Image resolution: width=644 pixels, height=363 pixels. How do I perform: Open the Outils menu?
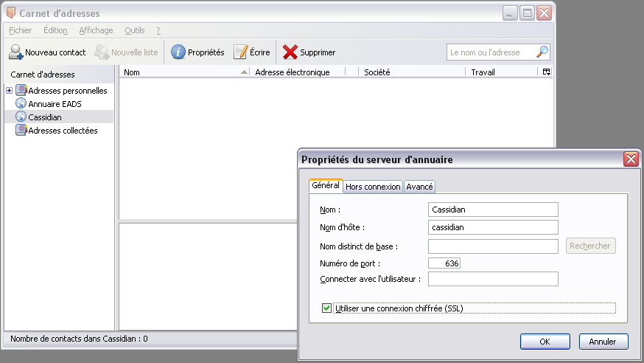135,30
